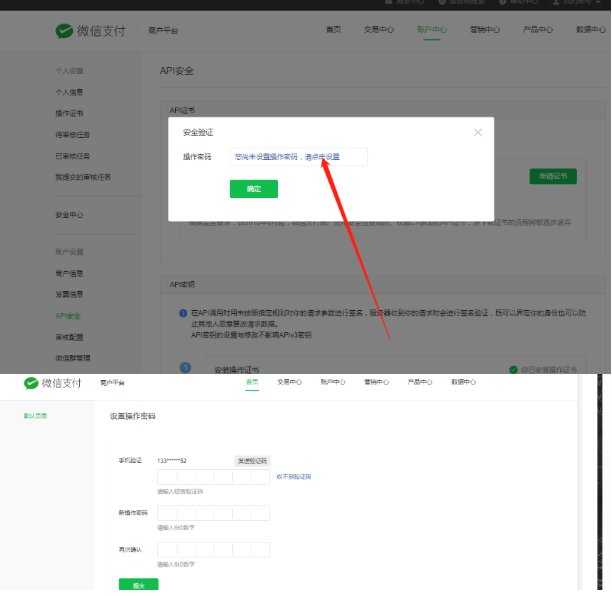612x596 pixels.
Task: Click the SMS verification code input boxes
Action: 213,477
